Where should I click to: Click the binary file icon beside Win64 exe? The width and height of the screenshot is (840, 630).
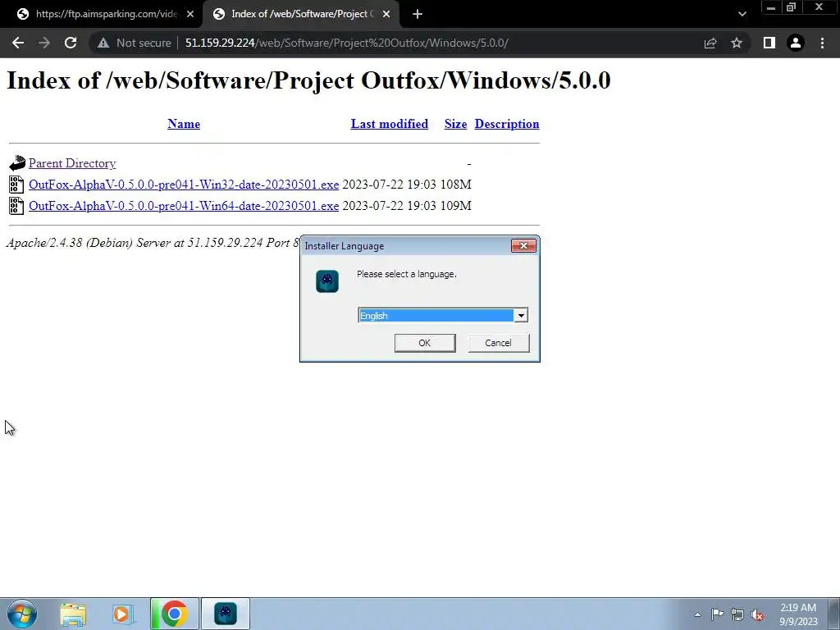pos(16,206)
